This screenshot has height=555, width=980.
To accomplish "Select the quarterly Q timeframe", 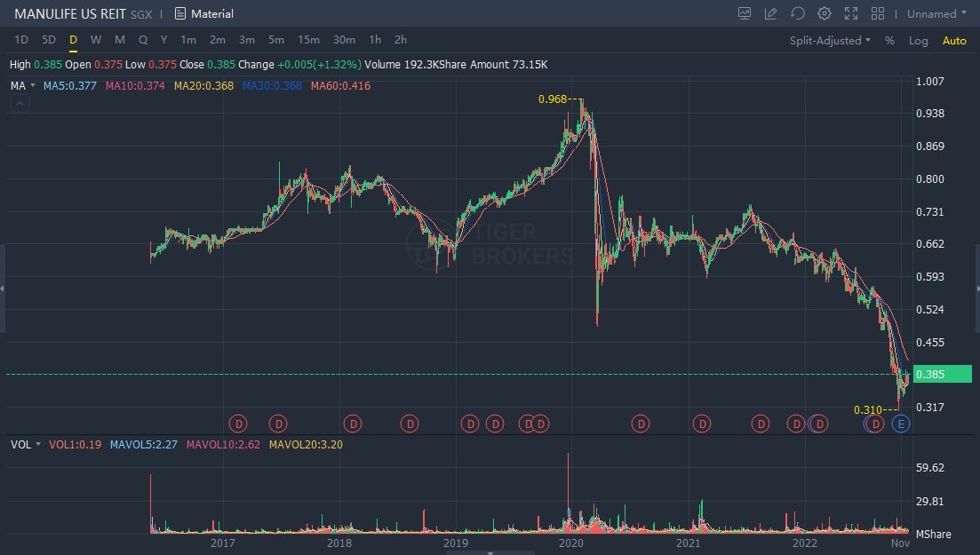I will point(143,39).
